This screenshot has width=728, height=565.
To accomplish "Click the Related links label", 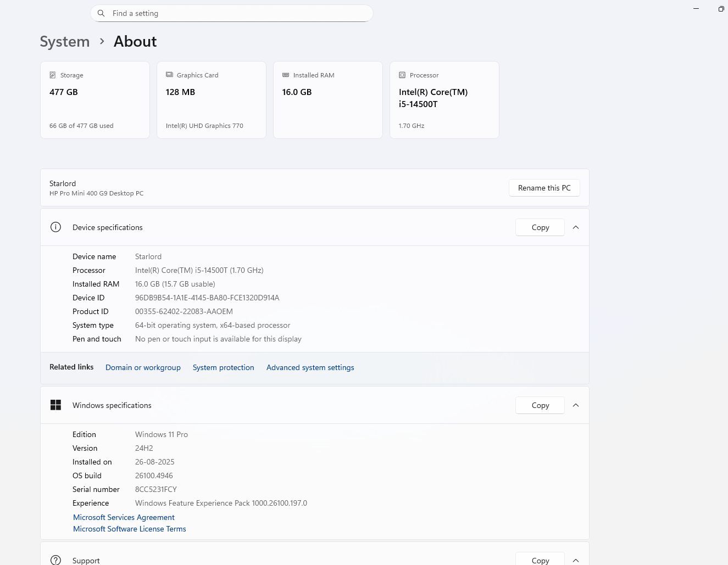I will [x=71, y=367].
